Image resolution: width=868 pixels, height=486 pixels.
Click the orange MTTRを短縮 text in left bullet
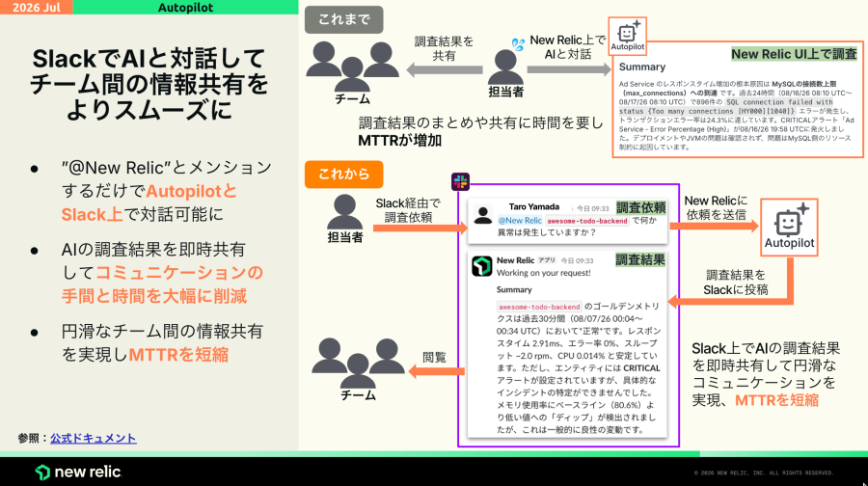click(x=178, y=355)
